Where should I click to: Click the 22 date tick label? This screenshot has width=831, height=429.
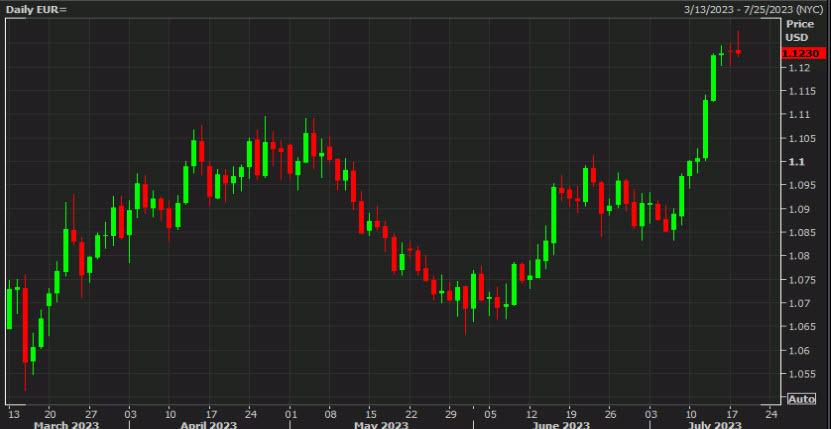tap(411, 414)
